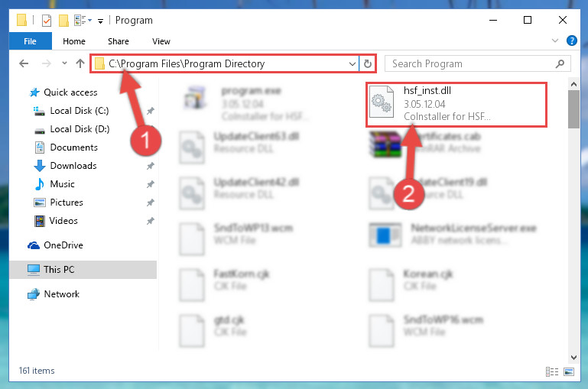Expand the ribbon with the chevron
The image size is (588, 389).
(555, 41)
